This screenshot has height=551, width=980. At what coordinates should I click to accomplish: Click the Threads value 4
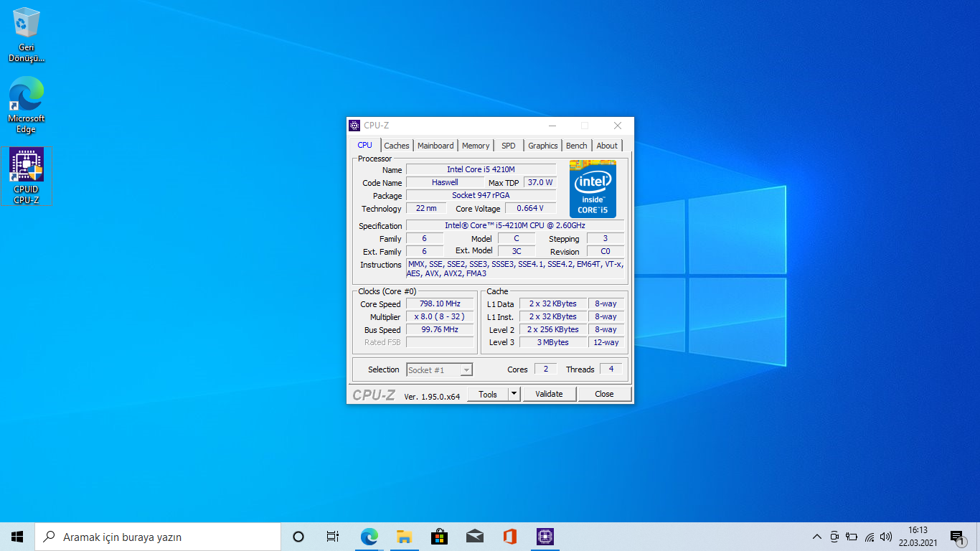click(x=611, y=369)
